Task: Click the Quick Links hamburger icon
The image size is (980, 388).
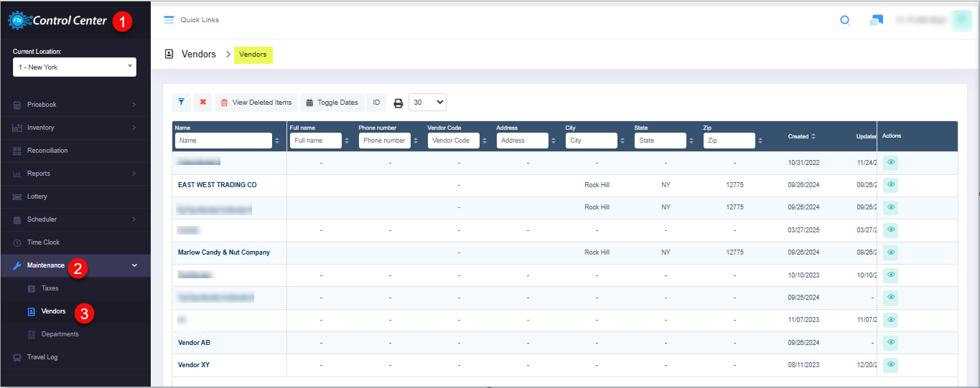Action: pos(169,20)
